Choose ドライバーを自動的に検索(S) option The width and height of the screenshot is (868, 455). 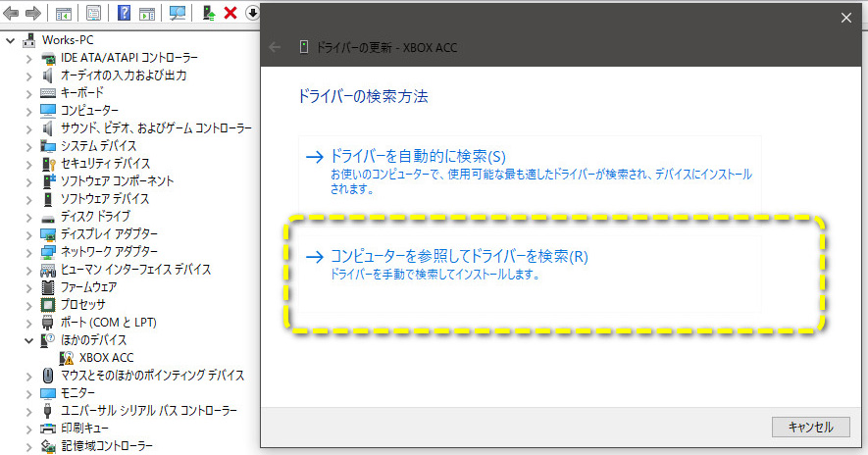530,173
